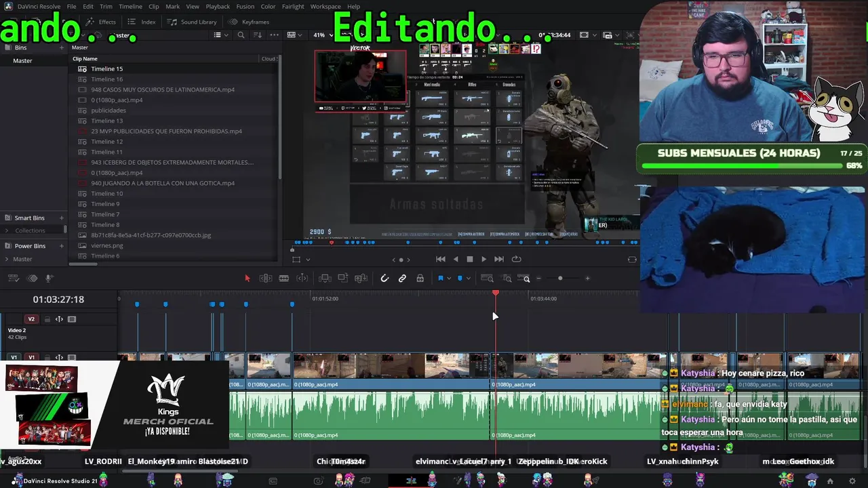Click the red timeline playhead handle

pyautogui.click(x=496, y=293)
